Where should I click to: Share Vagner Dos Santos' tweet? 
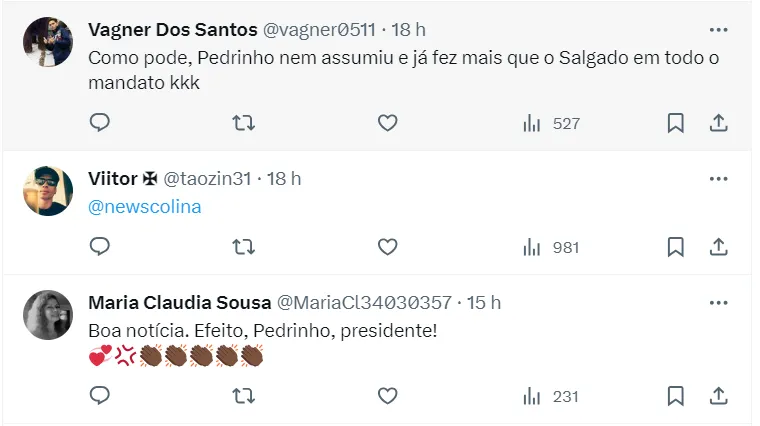coord(718,123)
